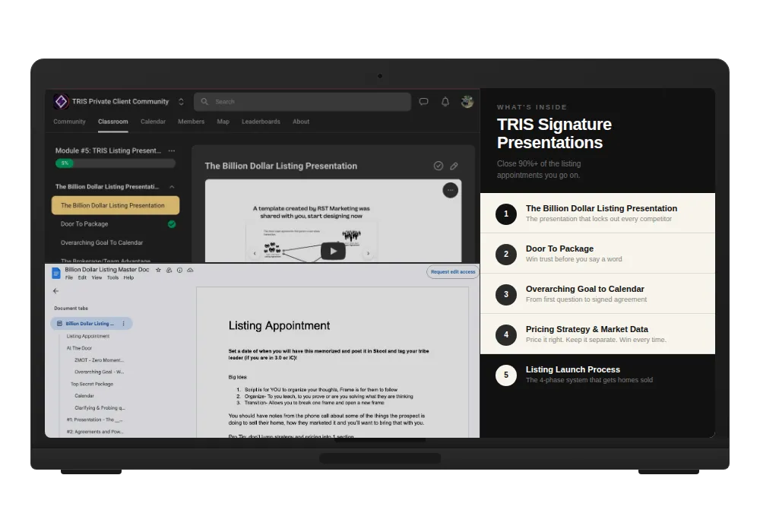This screenshot has width=760, height=532.
Task: Click the 5% module progress bar
Action: (116, 163)
